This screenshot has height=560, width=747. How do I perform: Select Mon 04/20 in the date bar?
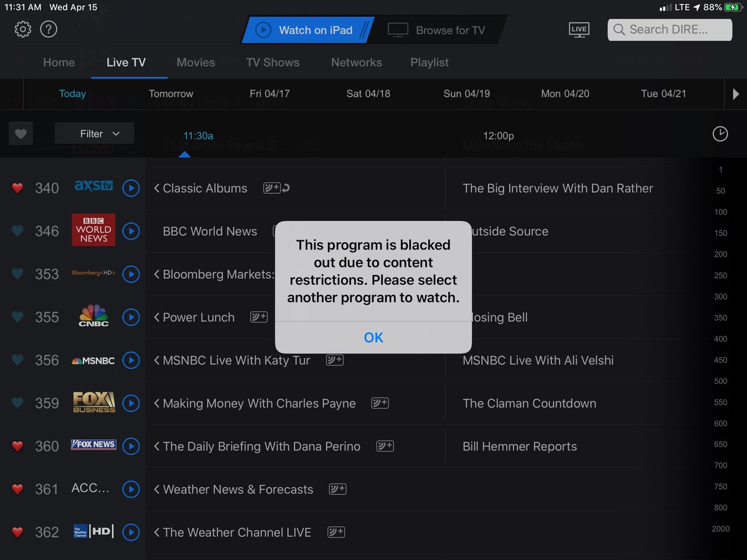[565, 94]
